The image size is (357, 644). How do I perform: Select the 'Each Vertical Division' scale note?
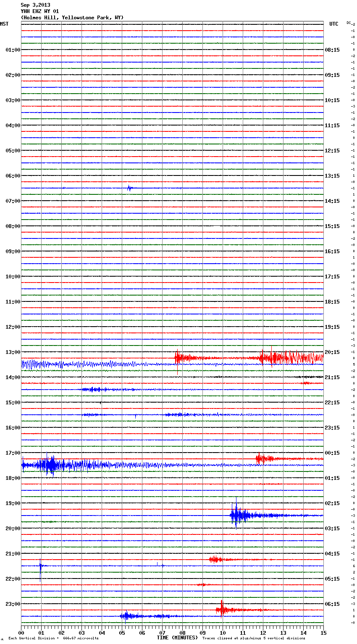click(53, 638)
